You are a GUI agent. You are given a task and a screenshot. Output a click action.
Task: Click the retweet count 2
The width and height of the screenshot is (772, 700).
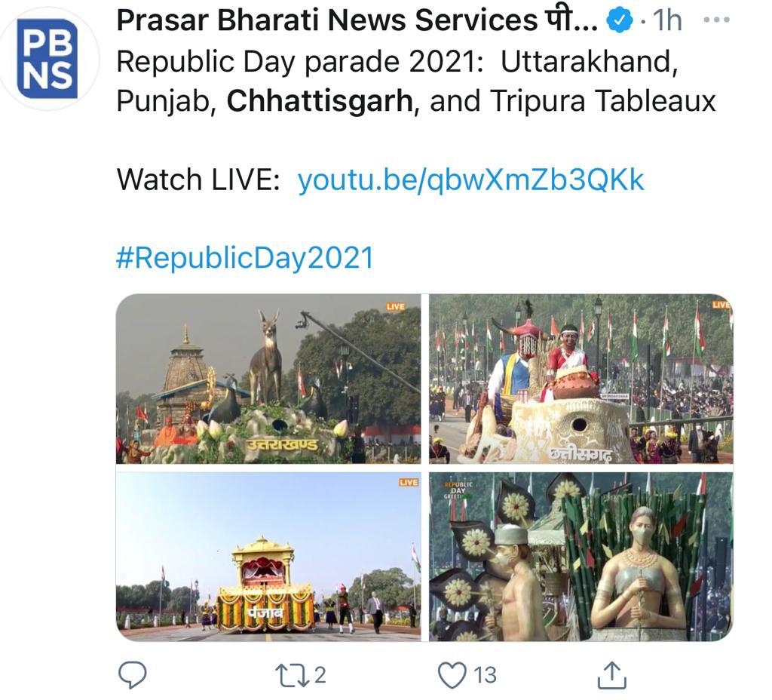(x=320, y=675)
